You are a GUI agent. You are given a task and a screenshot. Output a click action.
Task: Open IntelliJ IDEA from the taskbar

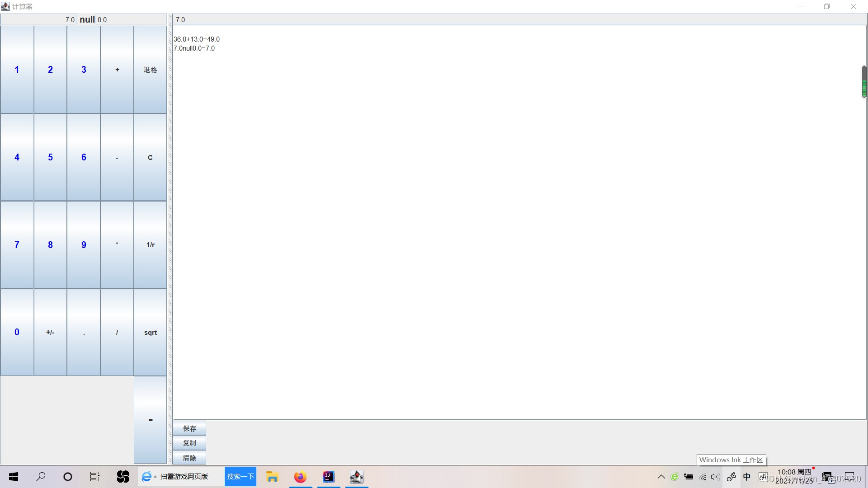(329, 477)
